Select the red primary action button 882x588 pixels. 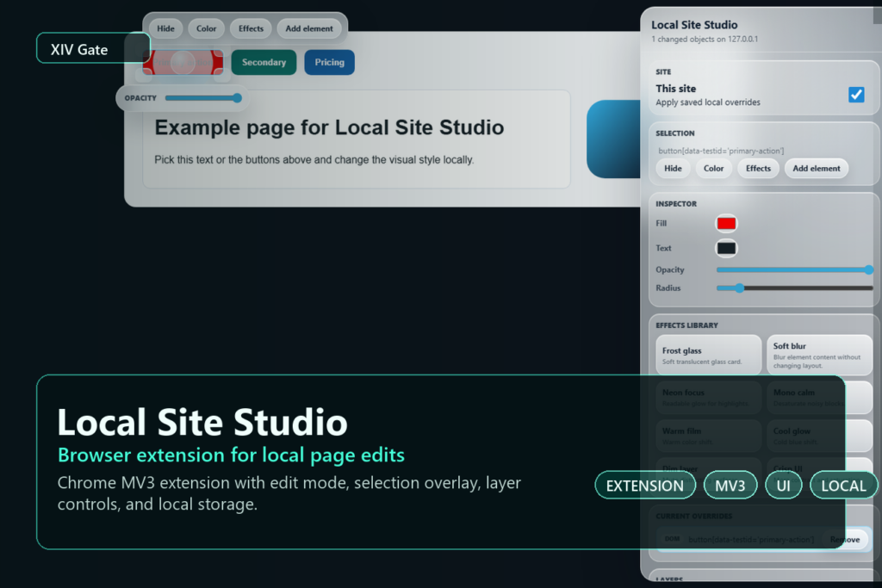[x=183, y=62]
